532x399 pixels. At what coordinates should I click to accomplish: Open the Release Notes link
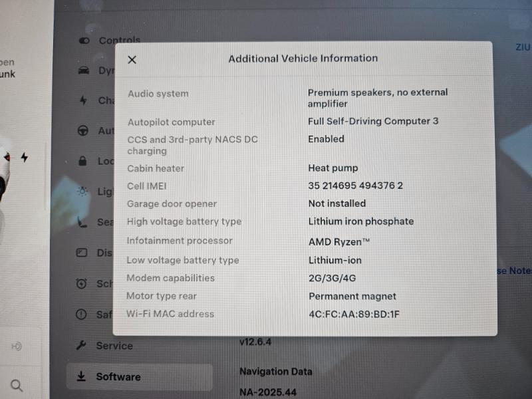click(515, 271)
